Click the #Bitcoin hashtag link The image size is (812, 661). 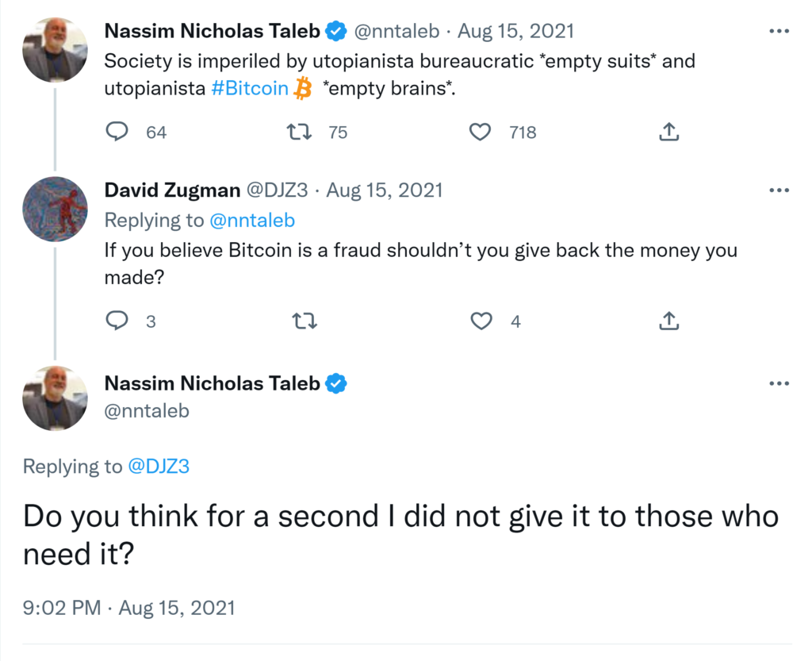250,88
